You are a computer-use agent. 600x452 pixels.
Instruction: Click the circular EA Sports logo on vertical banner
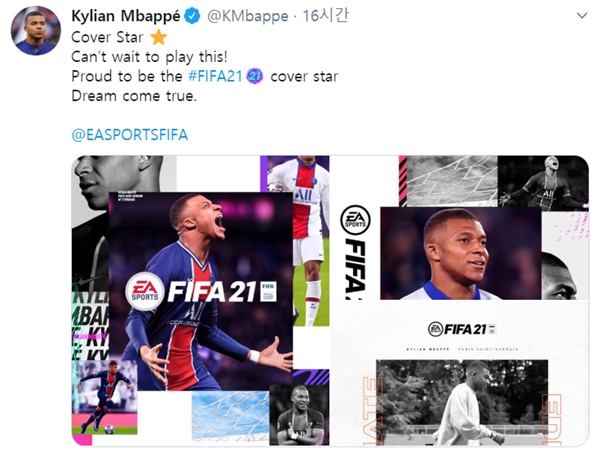pyautogui.click(x=355, y=220)
